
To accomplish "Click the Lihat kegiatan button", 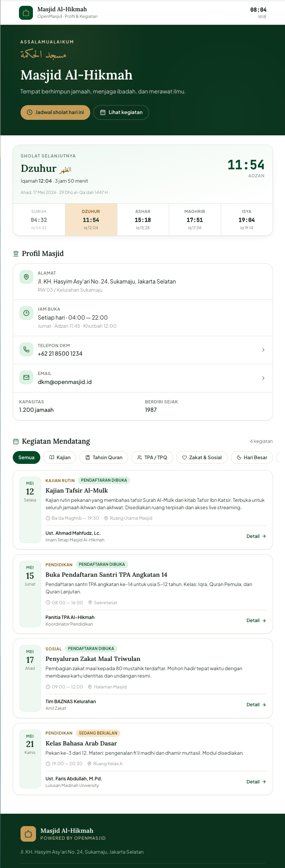I will coord(121,112).
